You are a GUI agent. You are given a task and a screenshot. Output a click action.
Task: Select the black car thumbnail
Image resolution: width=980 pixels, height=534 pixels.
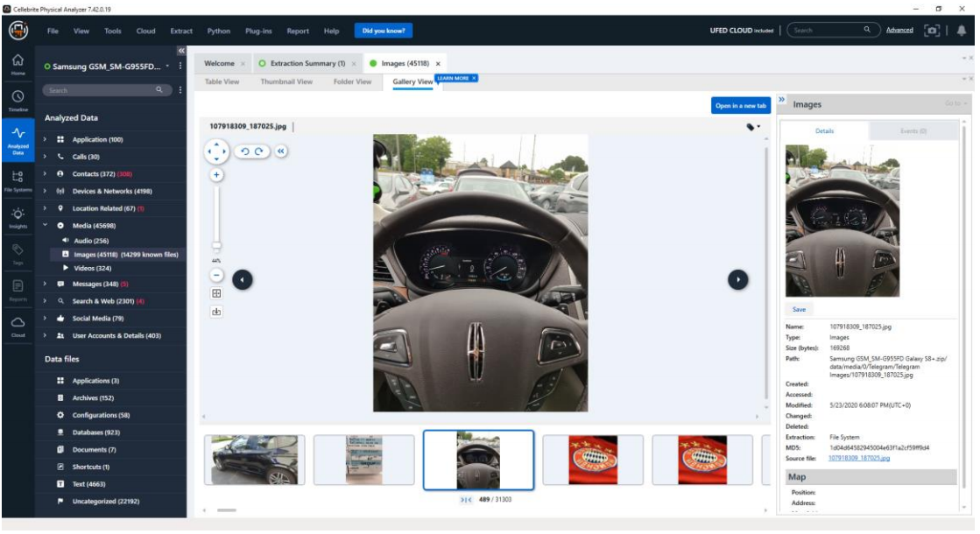coord(254,460)
